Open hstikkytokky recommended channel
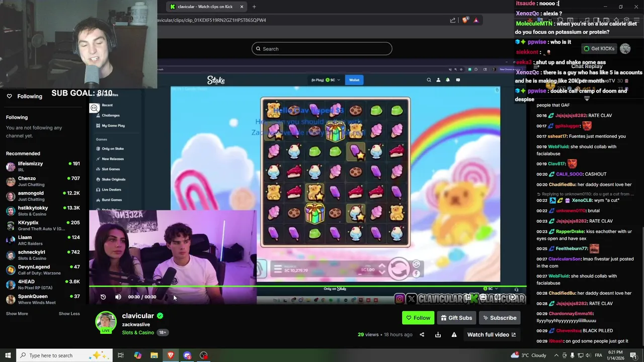The height and width of the screenshot is (362, 644). (x=43, y=211)
